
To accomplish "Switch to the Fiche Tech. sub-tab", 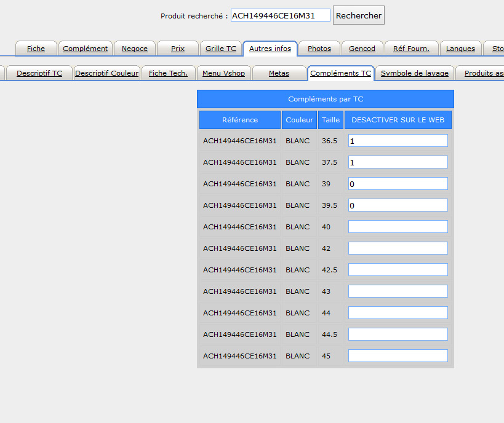I will tap(168, 73).
